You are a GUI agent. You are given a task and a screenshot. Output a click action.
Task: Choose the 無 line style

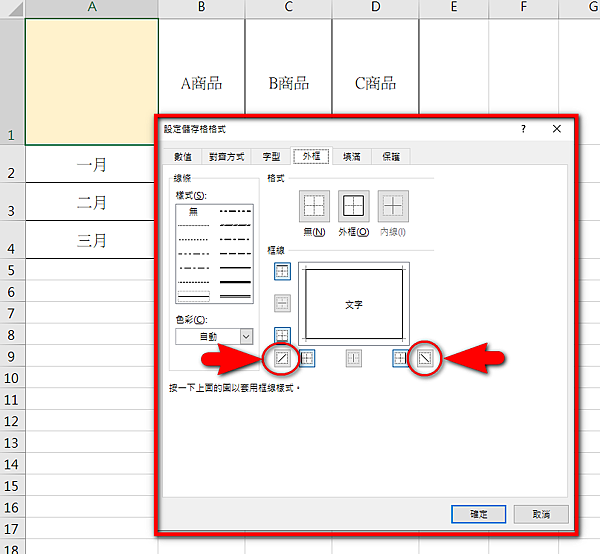point(194,211)
